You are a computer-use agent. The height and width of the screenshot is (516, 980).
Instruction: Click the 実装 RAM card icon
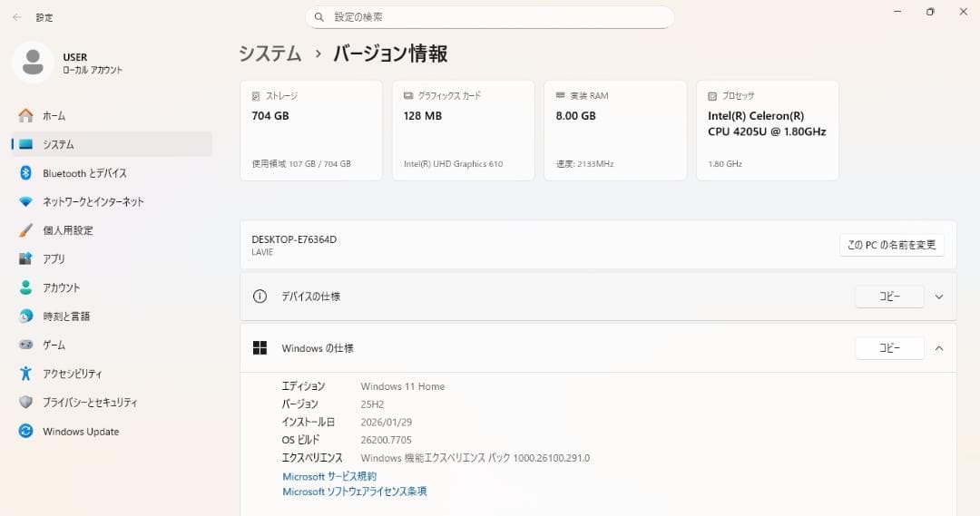tap(561, 95)
